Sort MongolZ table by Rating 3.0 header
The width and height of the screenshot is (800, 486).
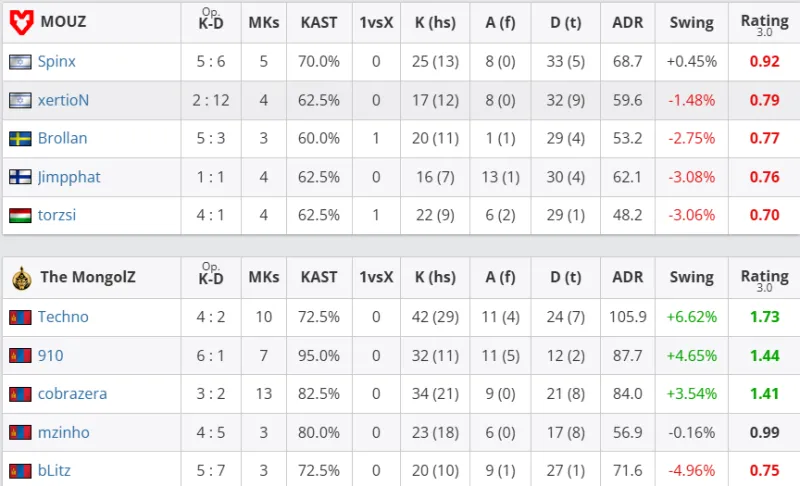764,280
